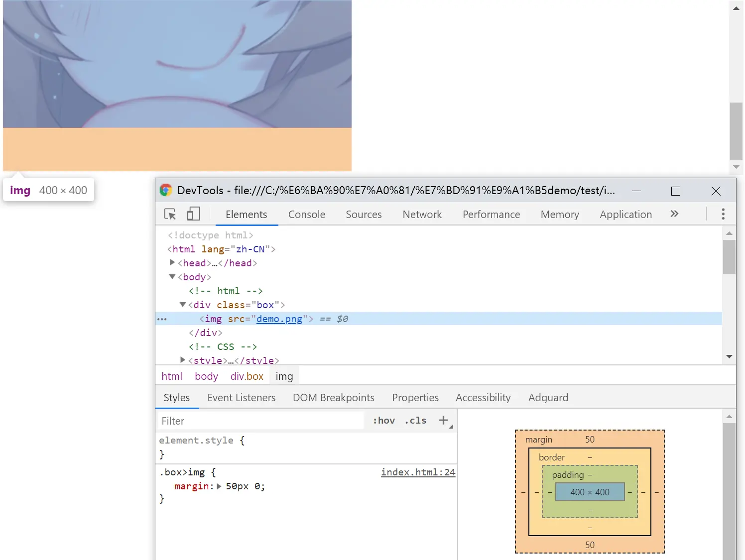This screenshot has height=560, width=745.
Task: Select the html lang zh-CN node
Action: [222, 249]
